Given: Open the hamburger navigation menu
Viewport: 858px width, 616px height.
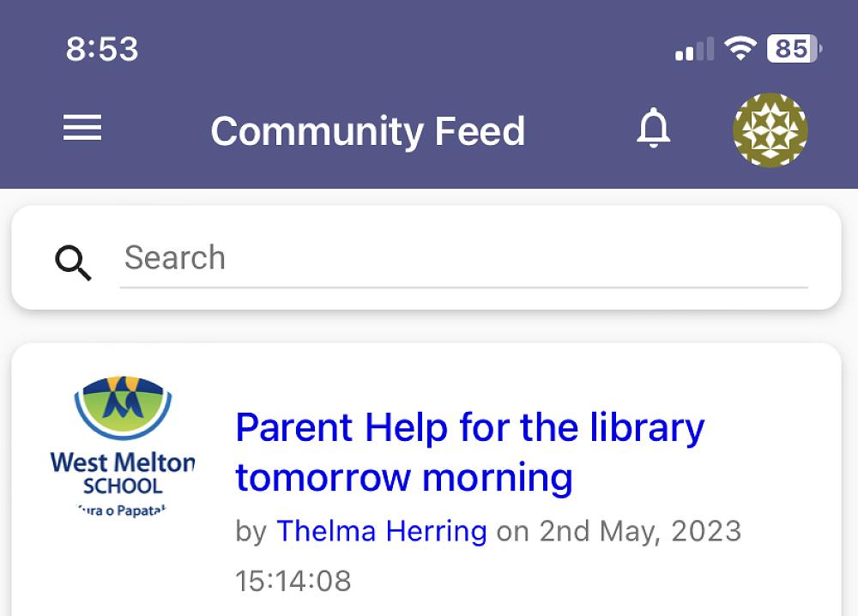Looking at the screenshot, I should 82,129.
